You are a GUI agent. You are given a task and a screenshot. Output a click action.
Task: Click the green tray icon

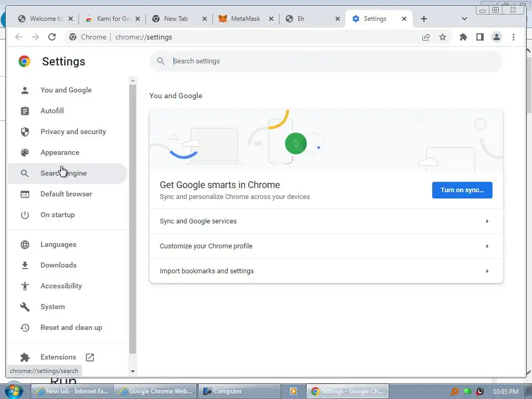468,391
